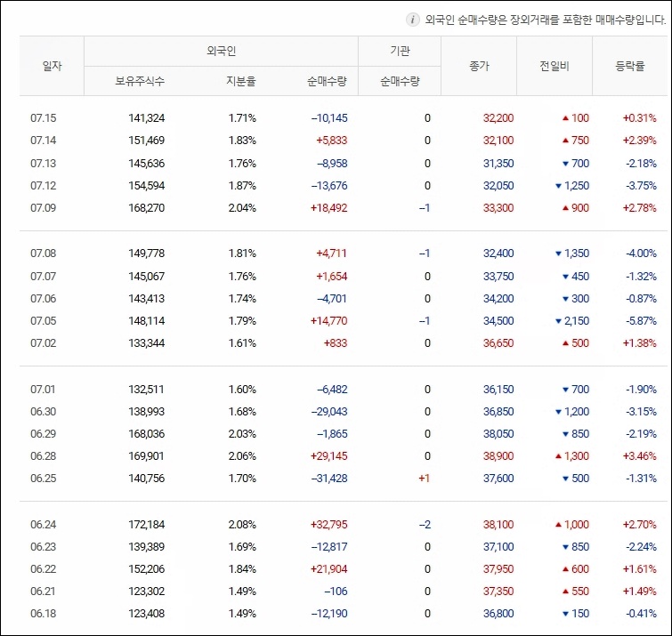Click the date cell 06.21

point(44,592)
